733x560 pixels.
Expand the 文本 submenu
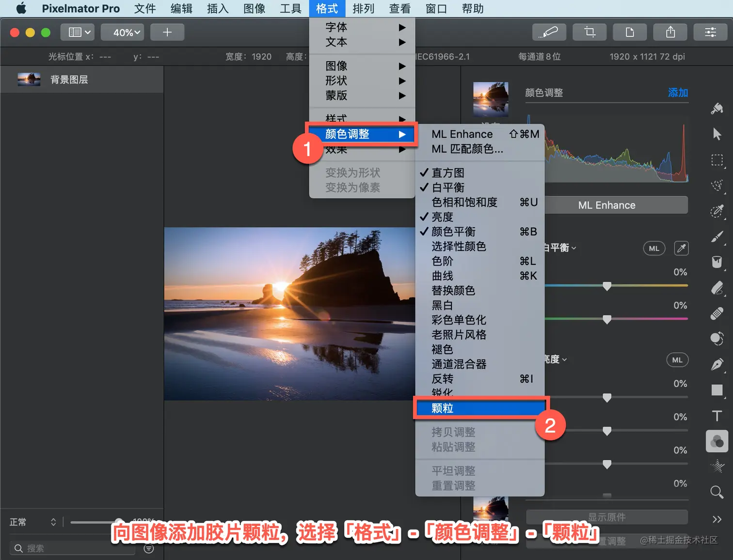click(x=362, y=42)
